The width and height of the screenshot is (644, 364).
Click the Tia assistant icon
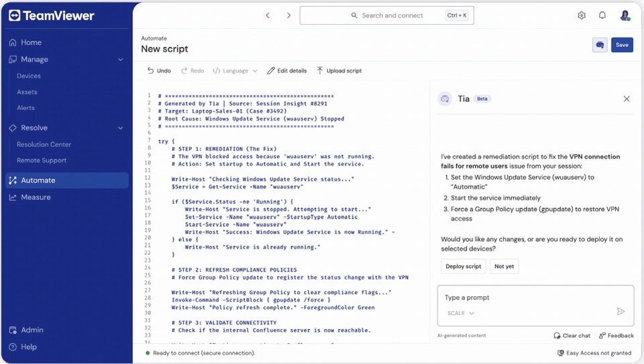click(444, 99)
